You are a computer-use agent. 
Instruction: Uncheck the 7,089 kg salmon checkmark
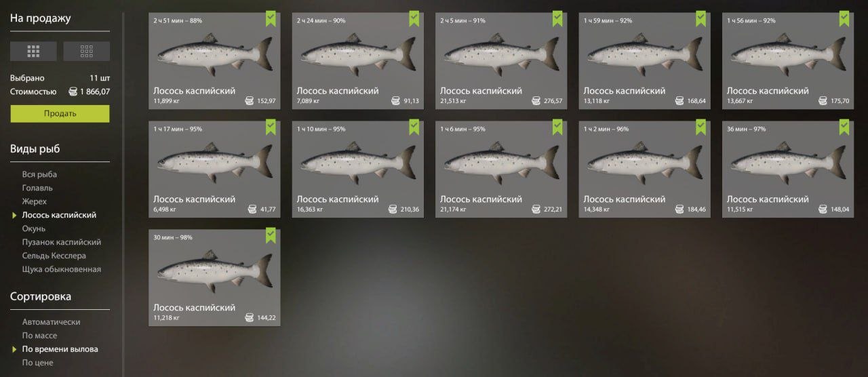coord(414,18)
